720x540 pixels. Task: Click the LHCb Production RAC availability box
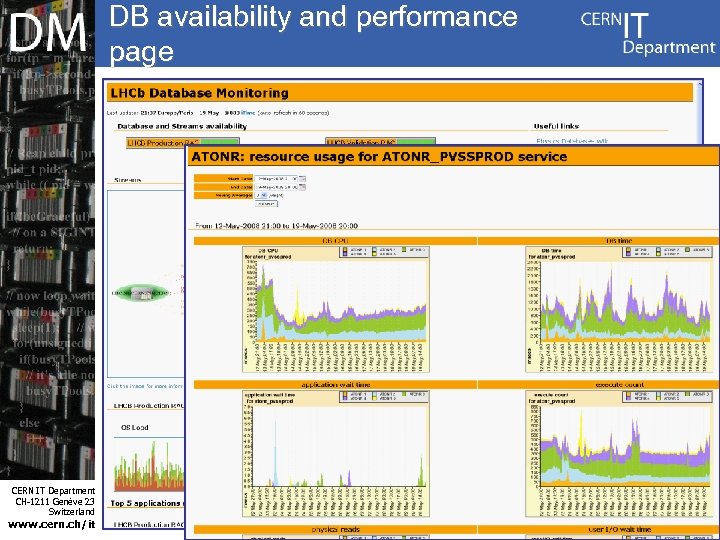(182, 143)
